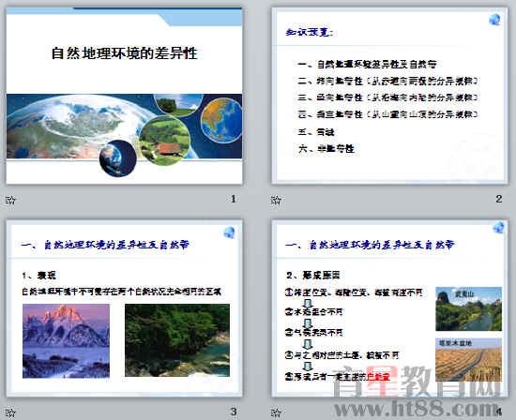The height and width of the screenshot is (420, 516).
Task: Click the animation star icon under slide 3
Action: click(10, 412)
